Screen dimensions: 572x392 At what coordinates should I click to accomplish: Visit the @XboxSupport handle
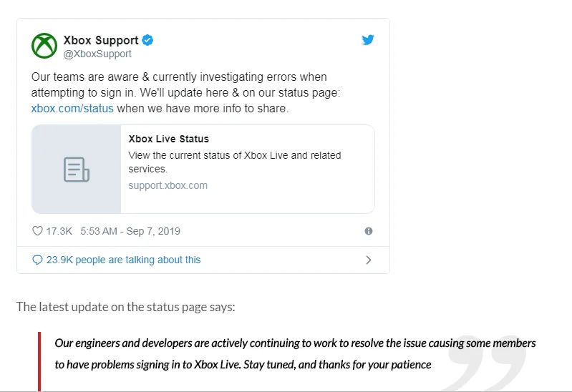pos(97,54)
